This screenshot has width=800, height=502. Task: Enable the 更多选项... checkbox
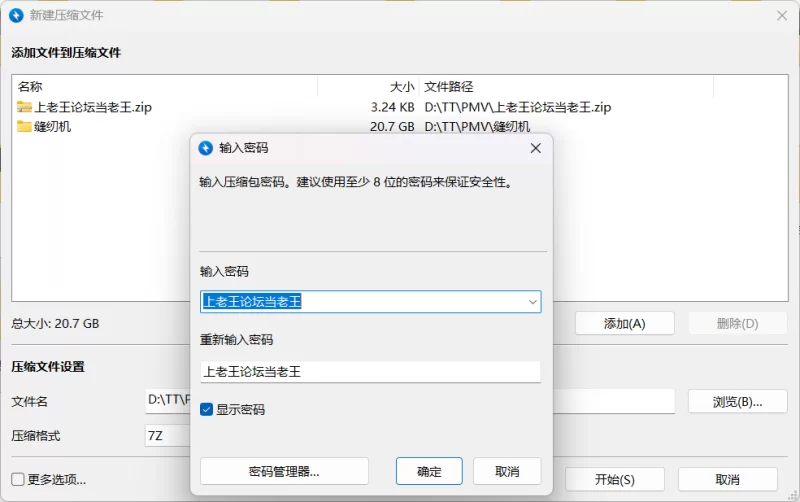(18, 479)
